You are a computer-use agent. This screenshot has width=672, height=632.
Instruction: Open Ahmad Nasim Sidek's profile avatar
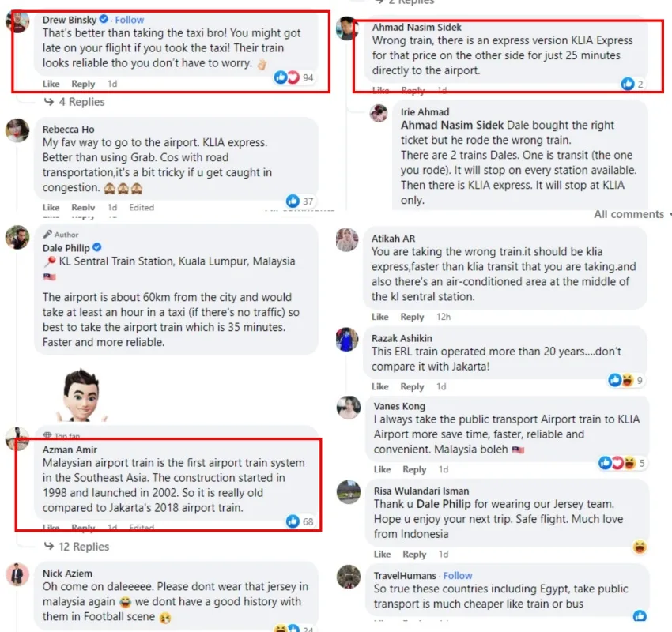(x=349, y=28)
